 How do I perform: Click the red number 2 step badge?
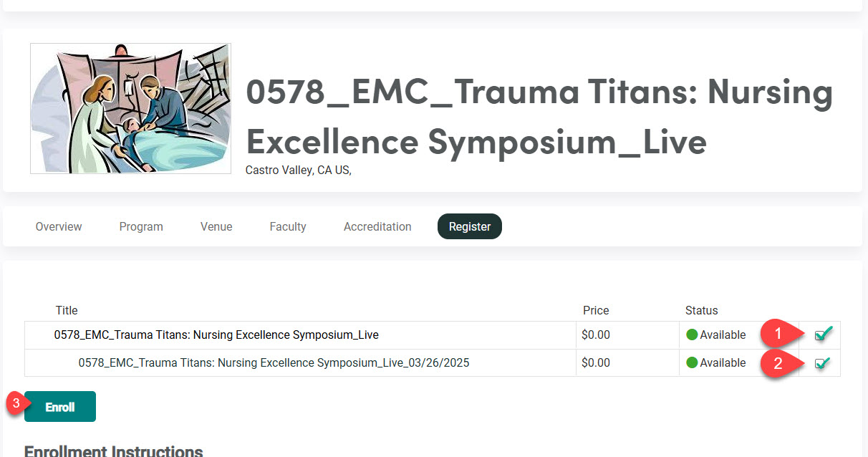pyautogui.click(x=778, y=362)
